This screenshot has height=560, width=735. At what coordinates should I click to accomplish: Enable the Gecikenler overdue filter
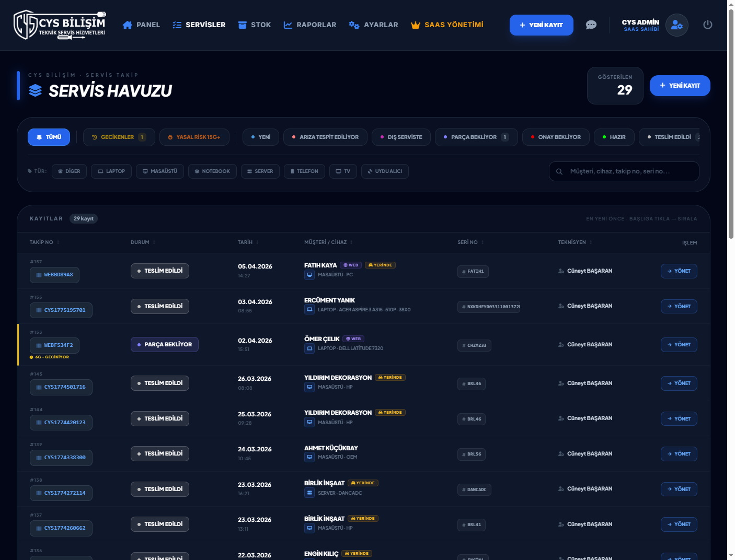119,137
